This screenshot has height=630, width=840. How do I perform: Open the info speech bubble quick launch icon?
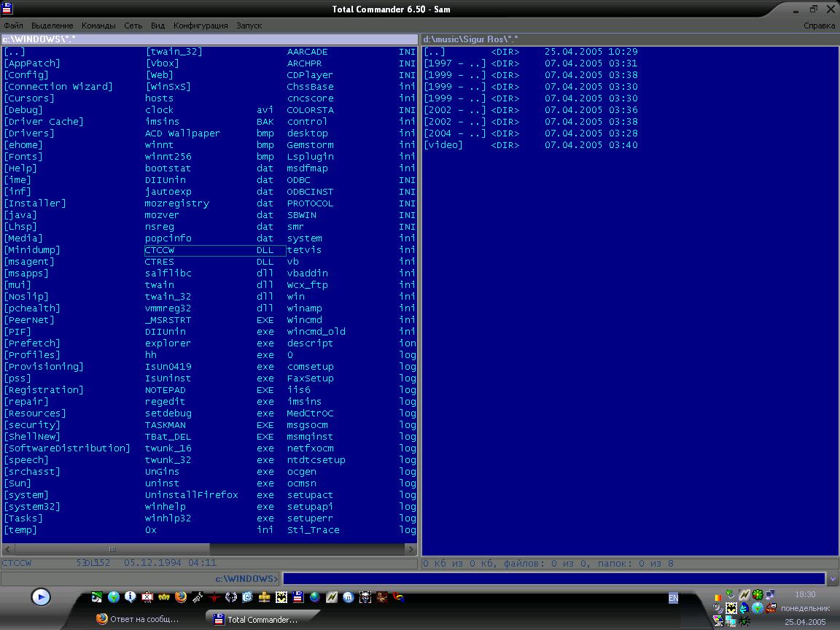pos(131,596)
